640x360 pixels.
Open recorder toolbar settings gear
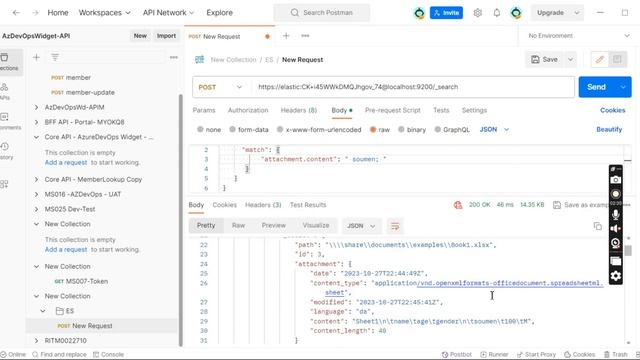616,276
